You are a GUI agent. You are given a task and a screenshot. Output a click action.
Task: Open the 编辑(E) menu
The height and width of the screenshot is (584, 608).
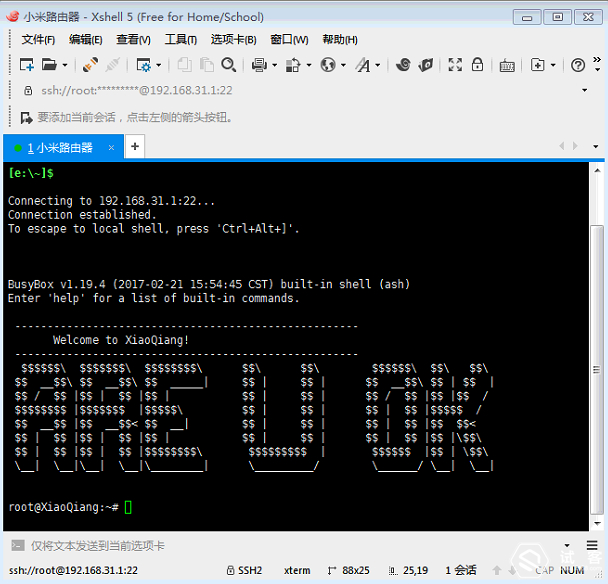pos(86,39)
